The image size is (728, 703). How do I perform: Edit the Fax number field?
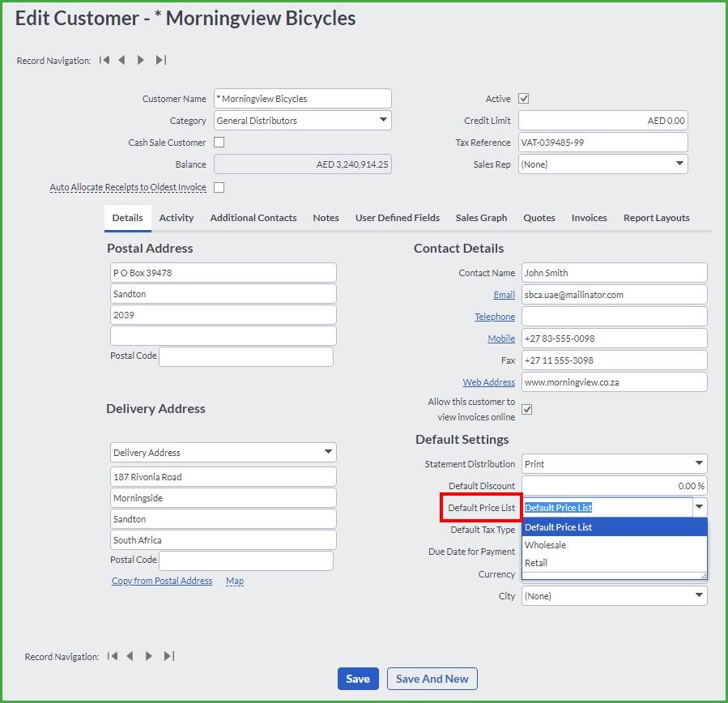(615, 360)
